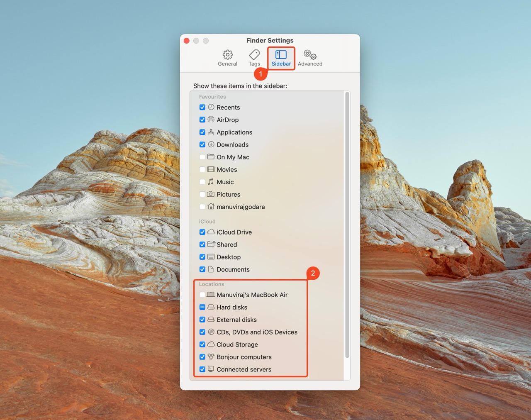Click the Downloads arrow icon

[x=211, y=144]
